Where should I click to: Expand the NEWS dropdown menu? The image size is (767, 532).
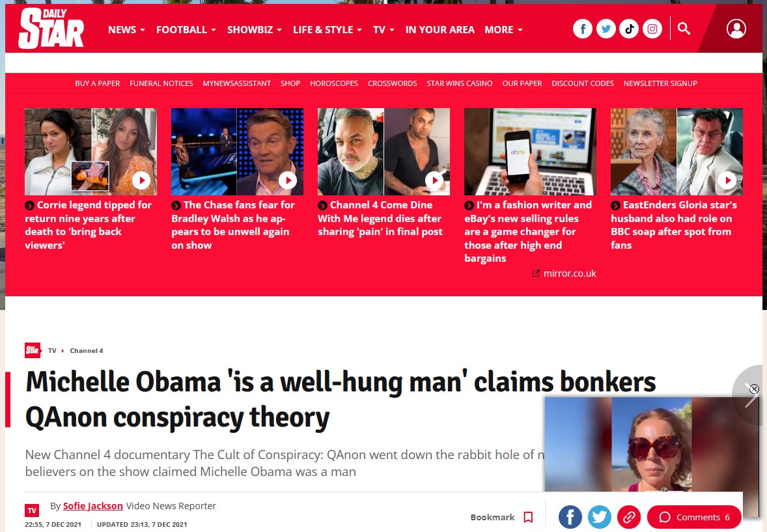tap(126, 30)
